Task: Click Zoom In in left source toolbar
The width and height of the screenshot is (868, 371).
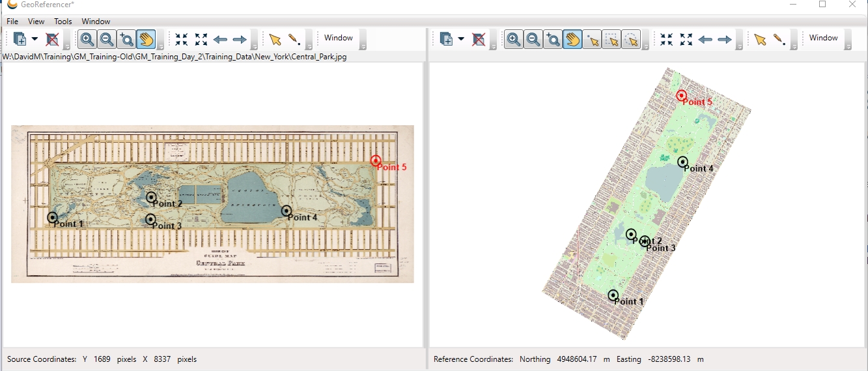Action: pos(87,40)
